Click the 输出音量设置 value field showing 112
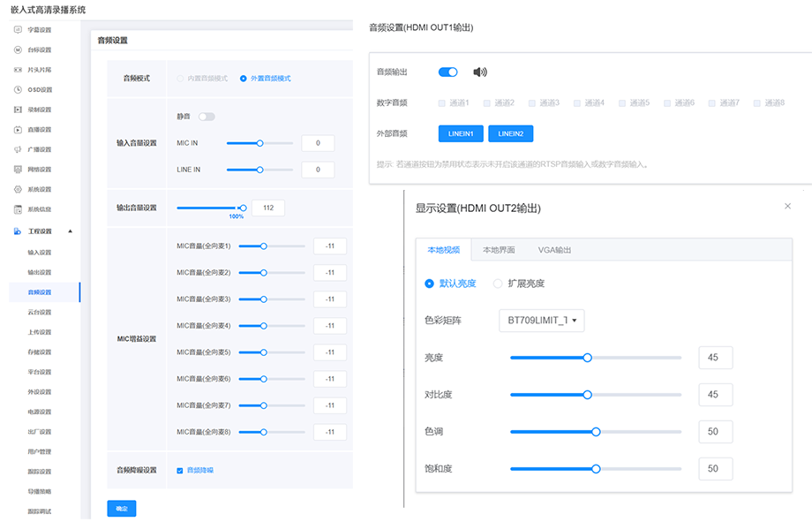 pos(268,208)
